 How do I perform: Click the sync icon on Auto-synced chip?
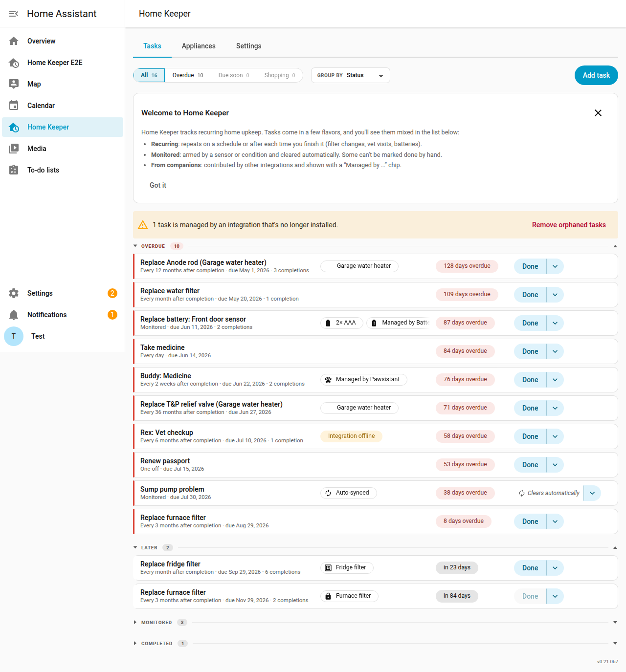[328, 493]
